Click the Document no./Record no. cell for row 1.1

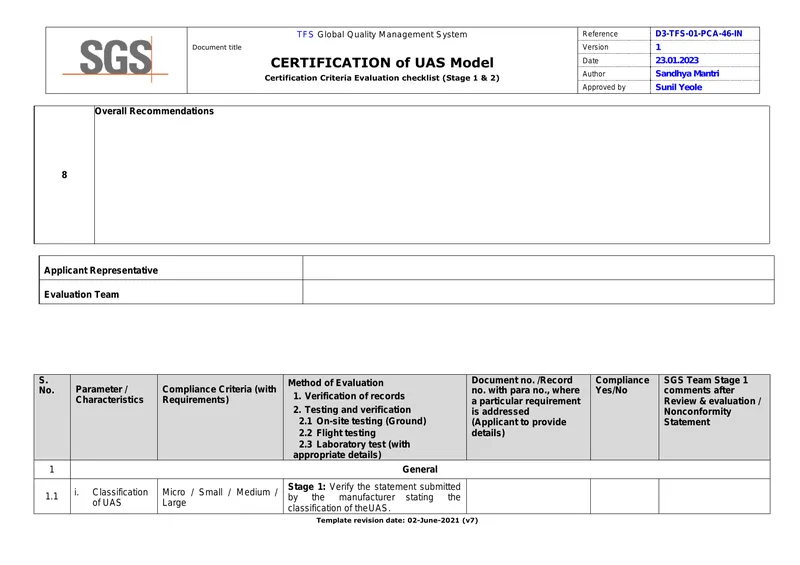(x=528, y=496)
